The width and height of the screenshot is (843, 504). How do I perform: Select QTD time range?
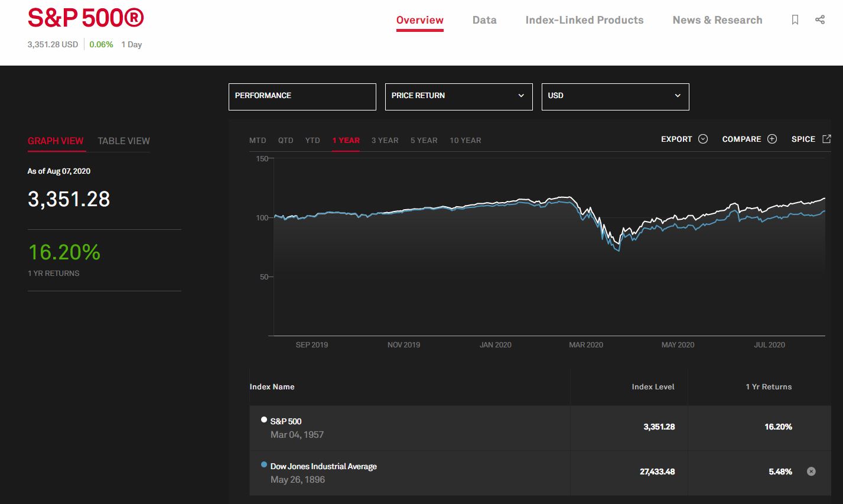285,140
